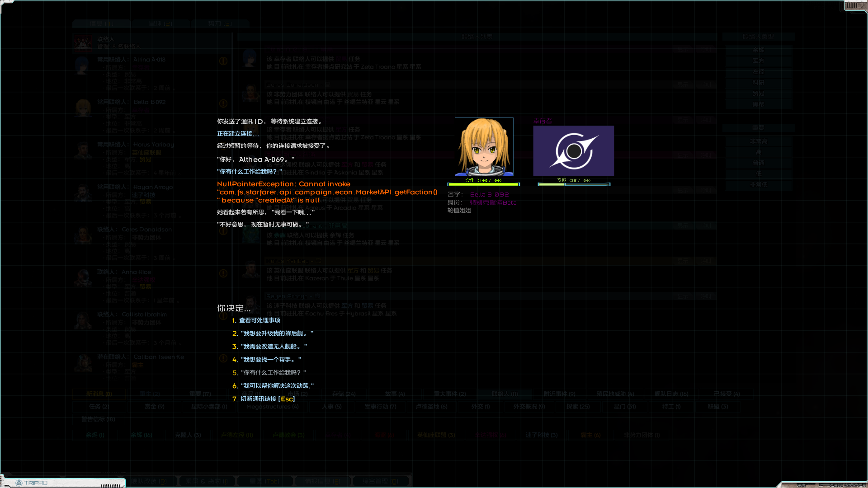
Task: Click warning icon beside Alrina A-018 contact
Action: 223,61
